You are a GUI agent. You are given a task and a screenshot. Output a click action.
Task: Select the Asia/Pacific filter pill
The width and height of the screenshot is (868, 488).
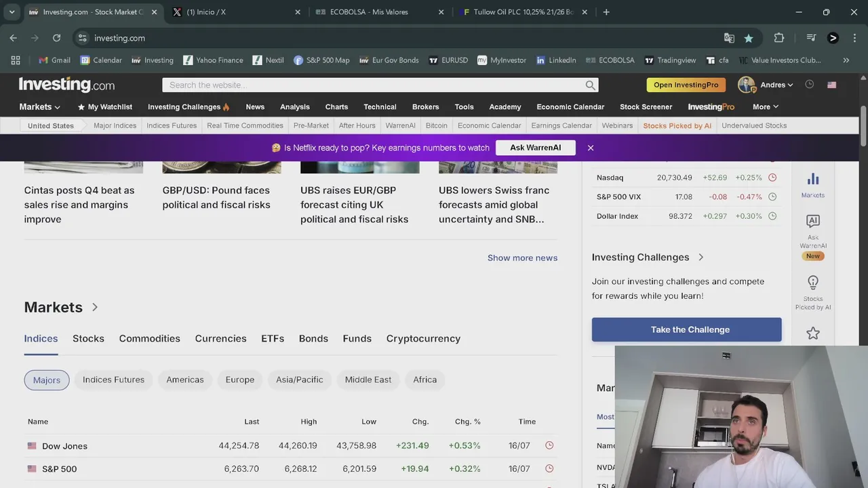click(300, 380)
